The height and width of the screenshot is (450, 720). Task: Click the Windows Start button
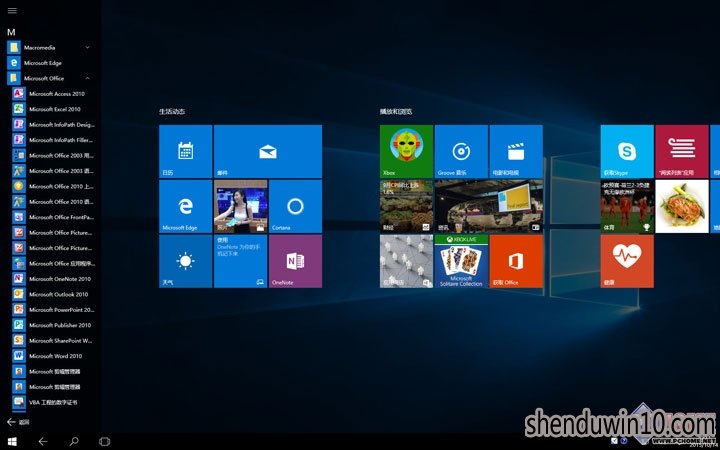(x=12, y=441)
